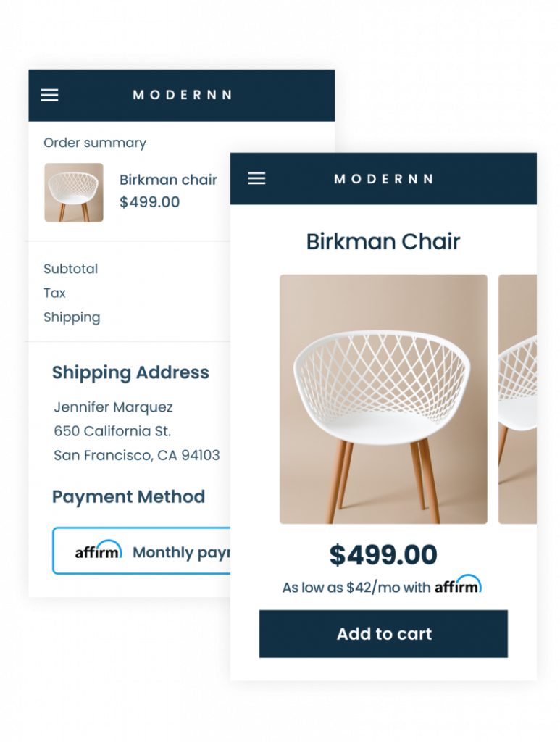Click 'As low as $42/mo' financing link
The width and height of the screenshot is (560, 742).
coord(356,588)
